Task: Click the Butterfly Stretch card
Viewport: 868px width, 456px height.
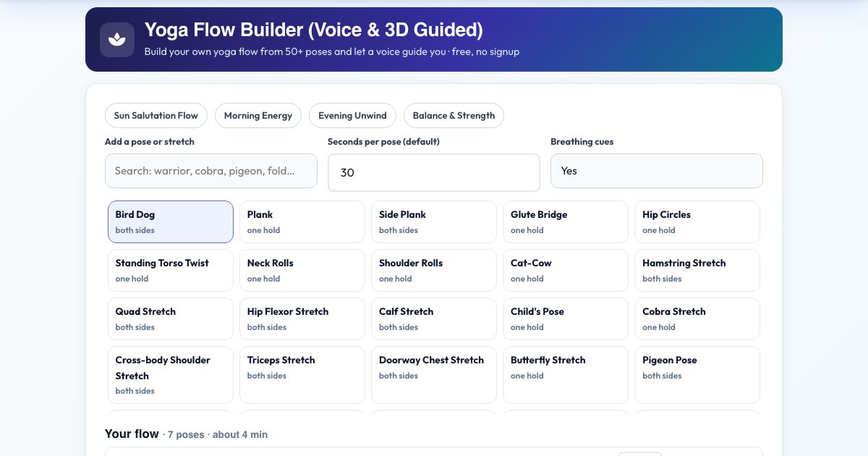Action: click(x=566, y=375)
